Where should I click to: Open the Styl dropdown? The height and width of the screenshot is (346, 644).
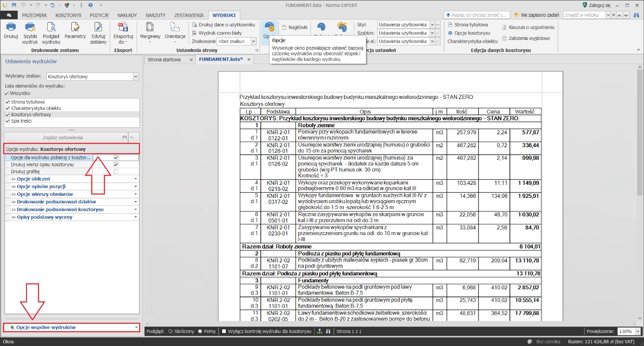click(x=432, y=25)
